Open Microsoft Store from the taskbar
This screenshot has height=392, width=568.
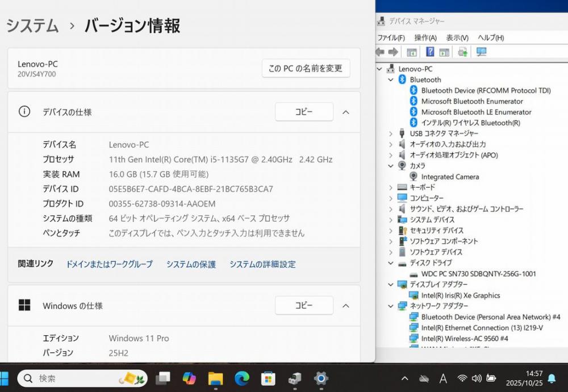[x=268, y=378]
